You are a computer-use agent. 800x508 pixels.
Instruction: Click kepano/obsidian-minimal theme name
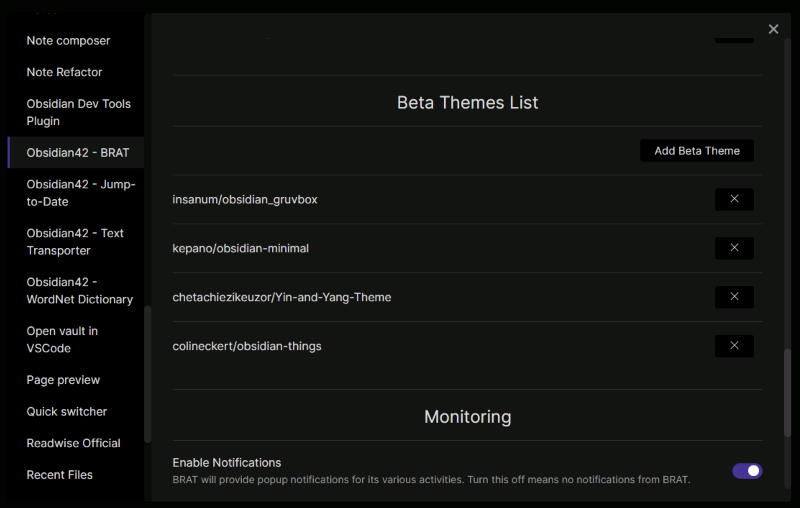coord(240,248)
